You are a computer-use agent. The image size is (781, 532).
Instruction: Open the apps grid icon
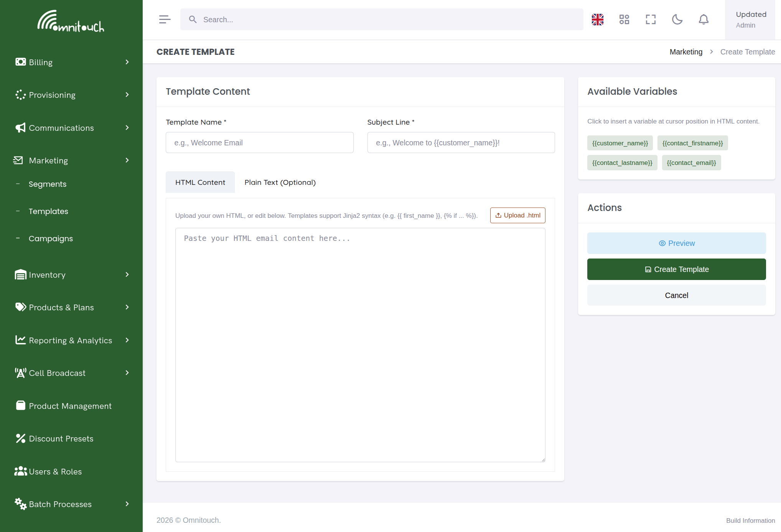[x=624, y=20]
